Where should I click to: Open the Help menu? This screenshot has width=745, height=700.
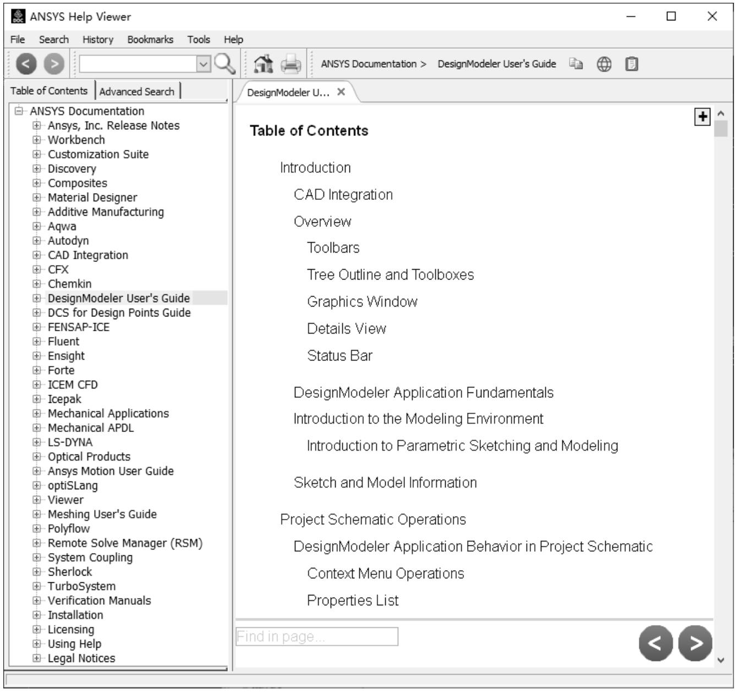click(x=233, y=40)
